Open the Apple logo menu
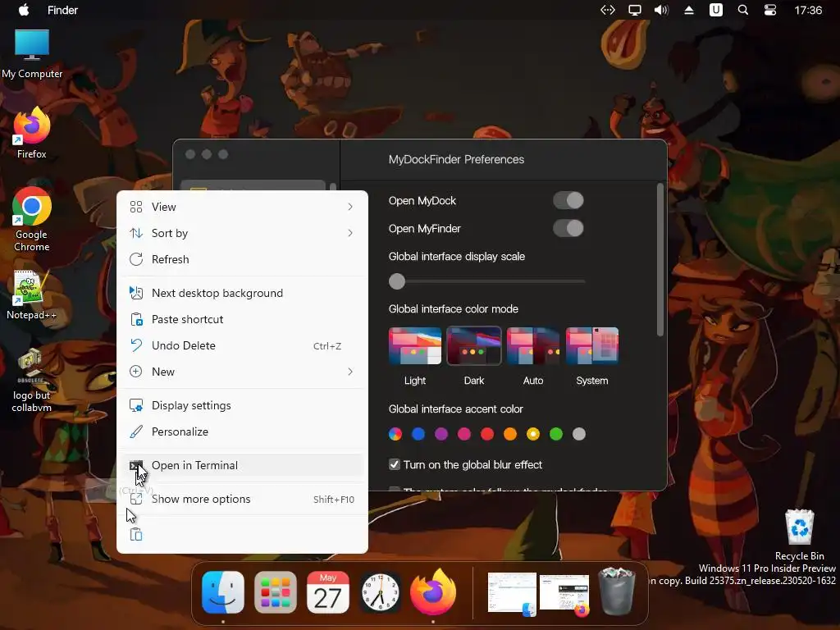840x630 pixels. click(x=24, y=10)
